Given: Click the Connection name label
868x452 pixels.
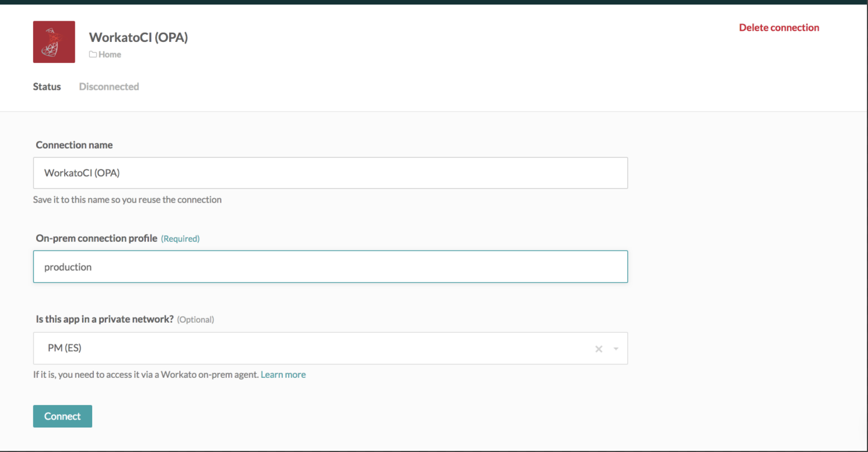Looking at the screenshot, I should tap(74, 145).
